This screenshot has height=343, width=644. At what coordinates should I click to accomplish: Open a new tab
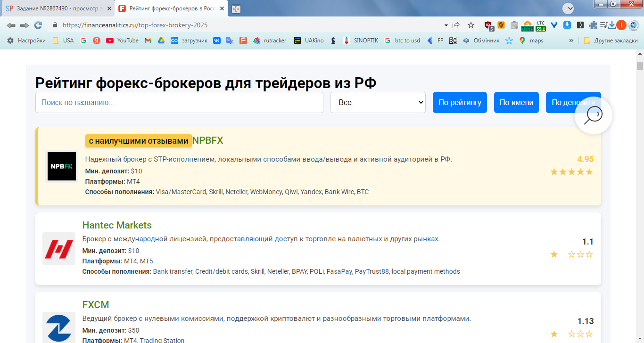pos(236,9)
